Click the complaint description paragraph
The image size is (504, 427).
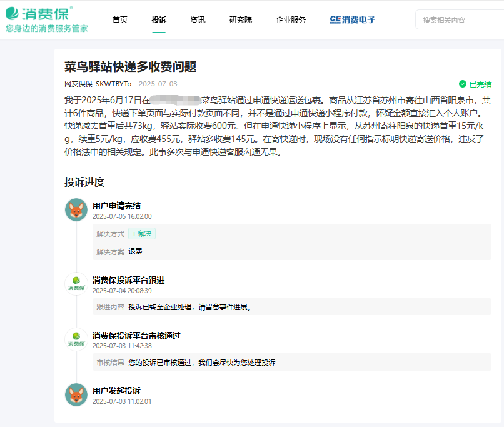(278, 126)
